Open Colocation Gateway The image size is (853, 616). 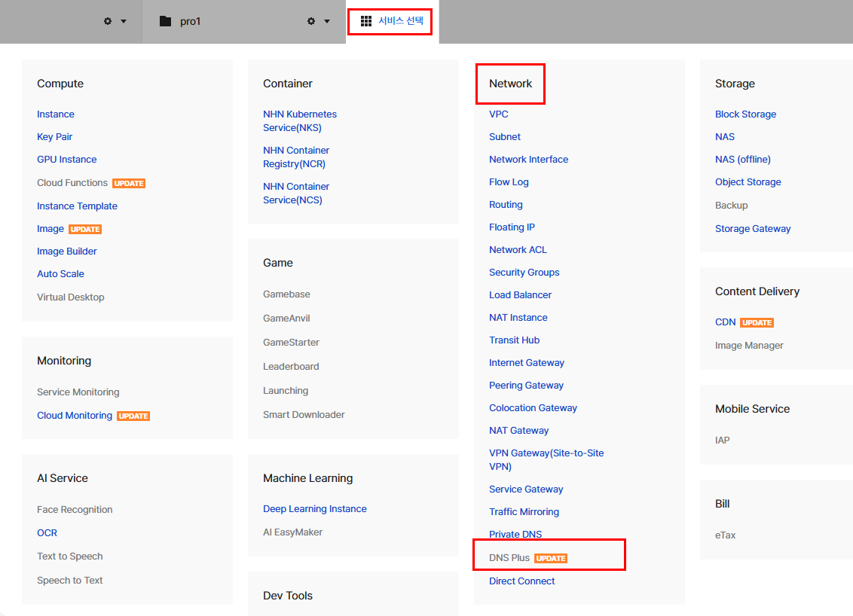[534, 407]
